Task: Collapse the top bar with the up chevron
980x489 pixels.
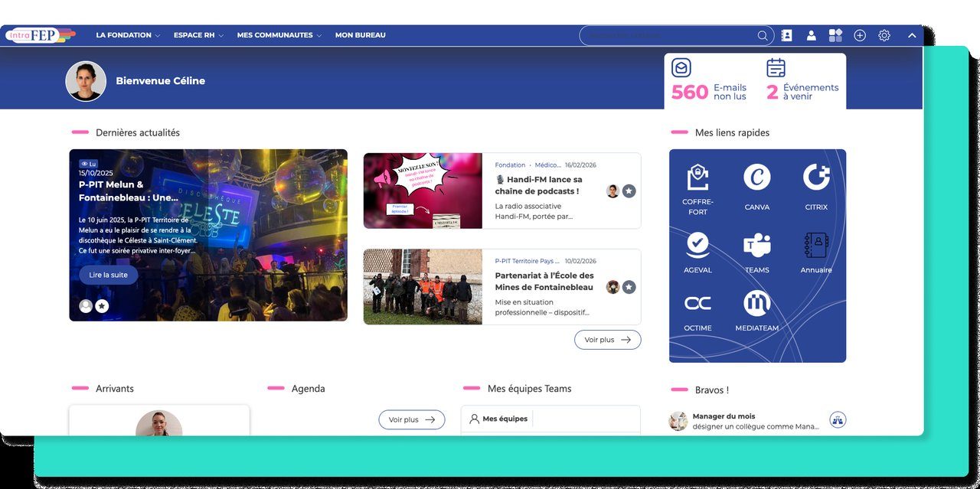Action: pos(912,35)
